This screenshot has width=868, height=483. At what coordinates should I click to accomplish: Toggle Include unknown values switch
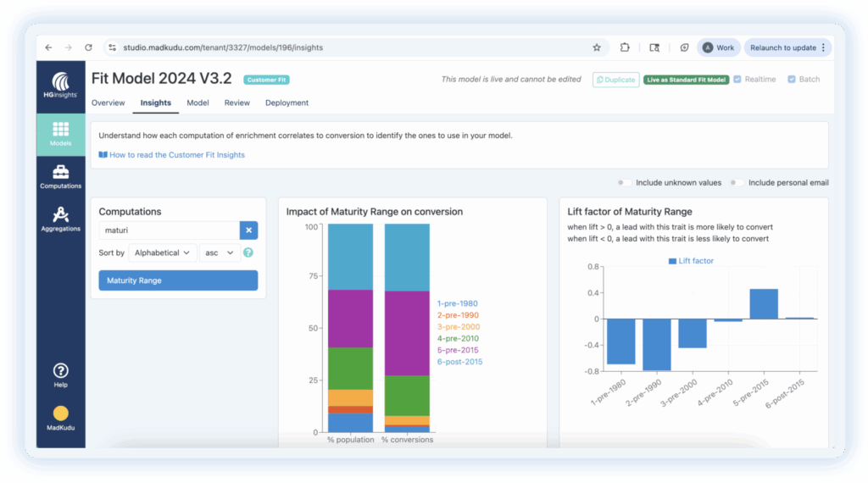pyautogui.click(x=625, y=182)
